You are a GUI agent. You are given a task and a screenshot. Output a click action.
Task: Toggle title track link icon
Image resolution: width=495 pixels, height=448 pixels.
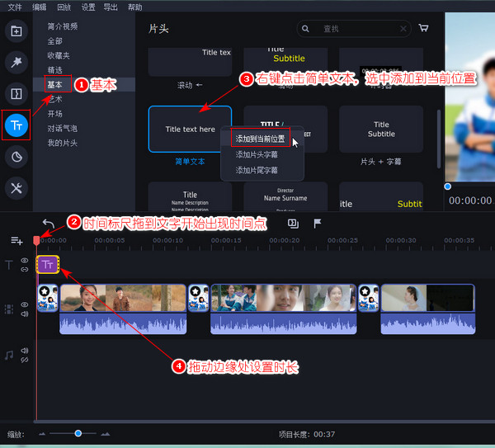point(24,269)
